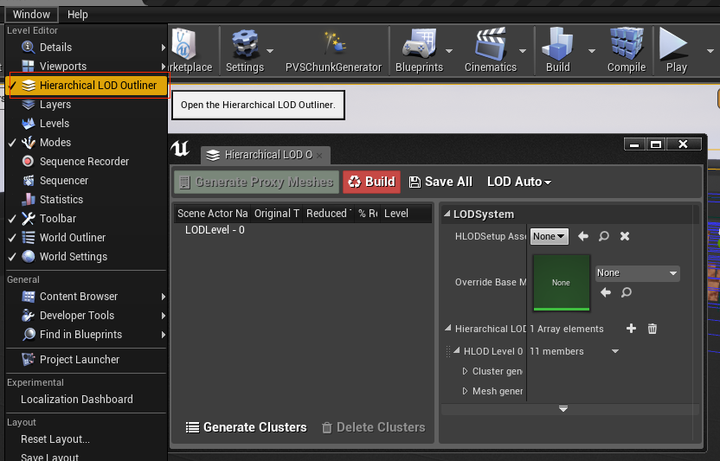
Task: Open Statistics from the Window menu
Action: click(86, 199)
